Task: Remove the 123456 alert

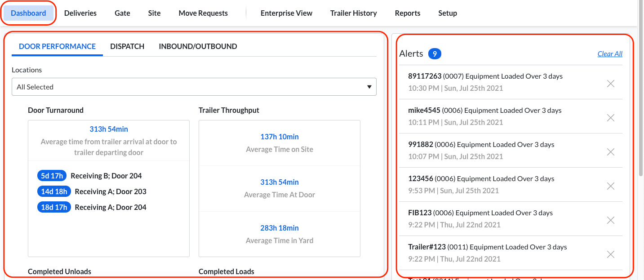Action: coord(610,186)
